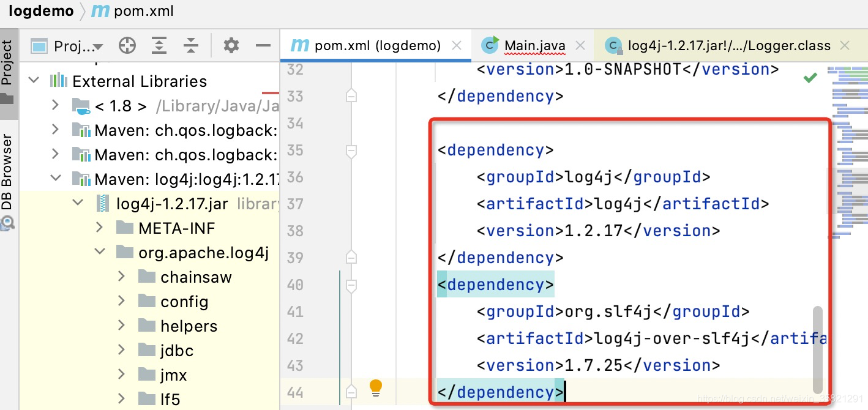Close the Logger.class editor tab
Image resolution: width=868 pixels, height=410 pixels.
click(x=845, y=45)
